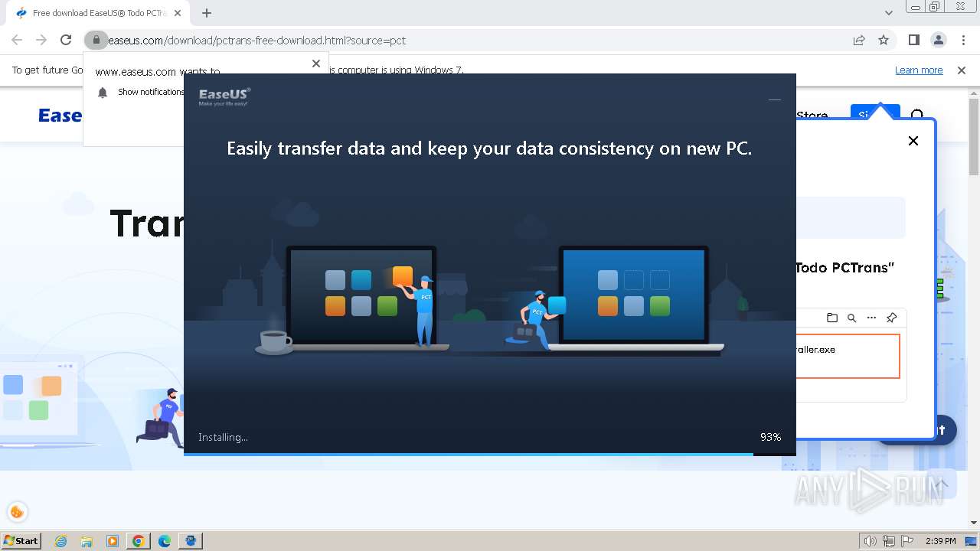Click the bell notification icon
Viewport: 980px width, 551px height.
[x=103, y=93]
